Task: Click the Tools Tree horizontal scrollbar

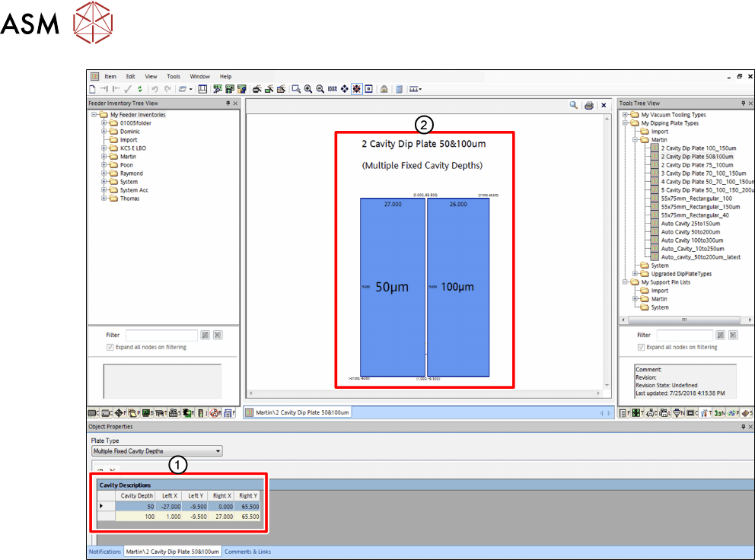Action: click(x=684, y=320)
